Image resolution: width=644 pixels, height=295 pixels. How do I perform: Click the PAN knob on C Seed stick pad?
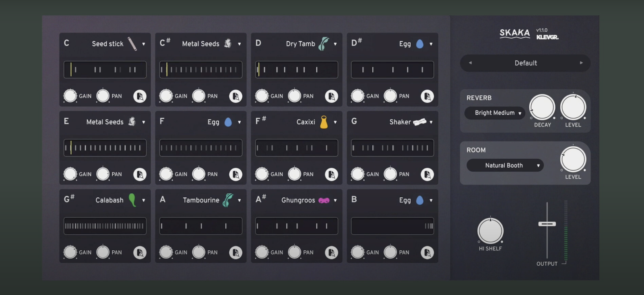point(103,96)
